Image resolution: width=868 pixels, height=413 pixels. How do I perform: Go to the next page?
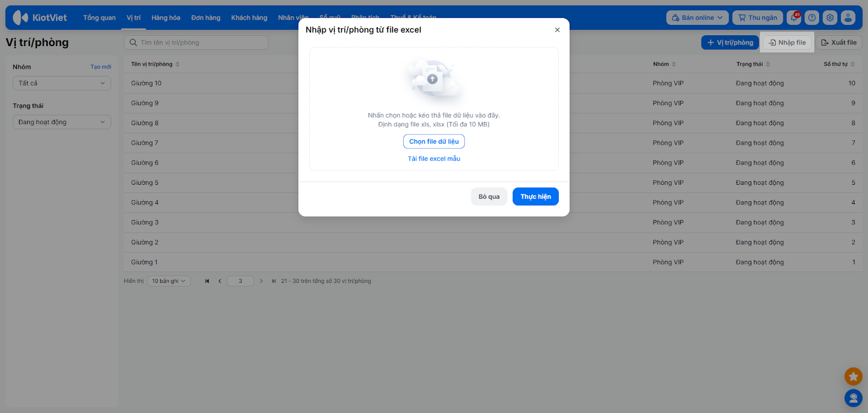pos(261,281)
